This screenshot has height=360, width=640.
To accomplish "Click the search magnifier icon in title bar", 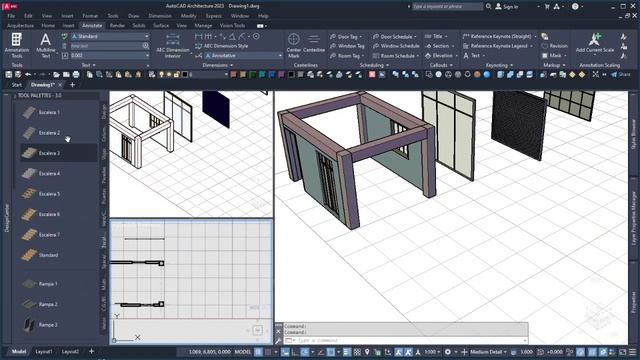I will (x=488, y=6).
